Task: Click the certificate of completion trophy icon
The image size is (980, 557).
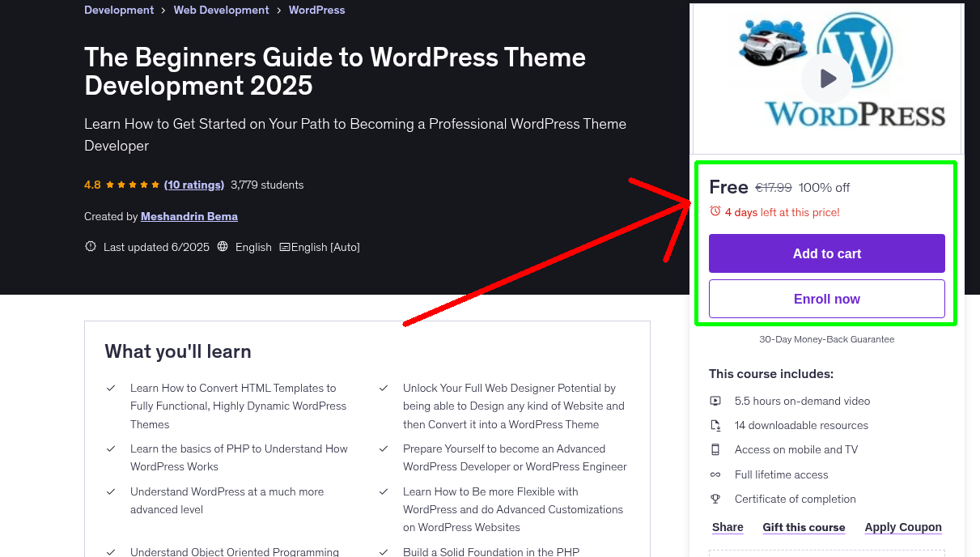Action: (715, 499)
